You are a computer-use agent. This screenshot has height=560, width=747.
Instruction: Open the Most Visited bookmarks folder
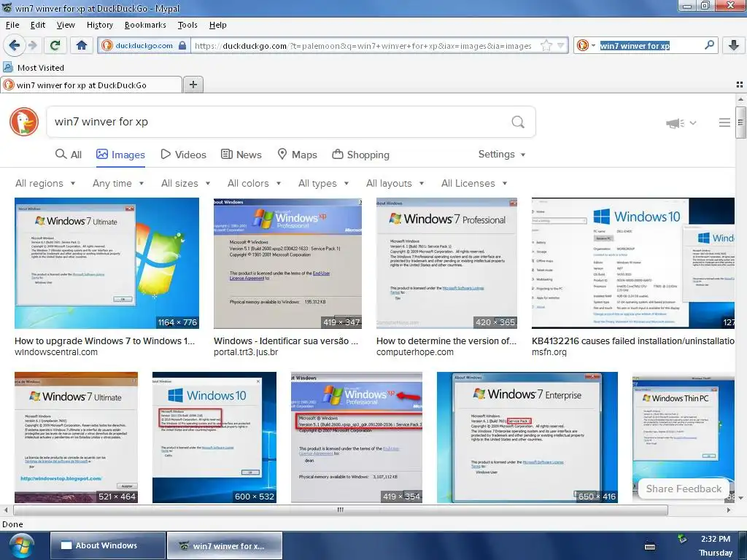click(34, 68)
